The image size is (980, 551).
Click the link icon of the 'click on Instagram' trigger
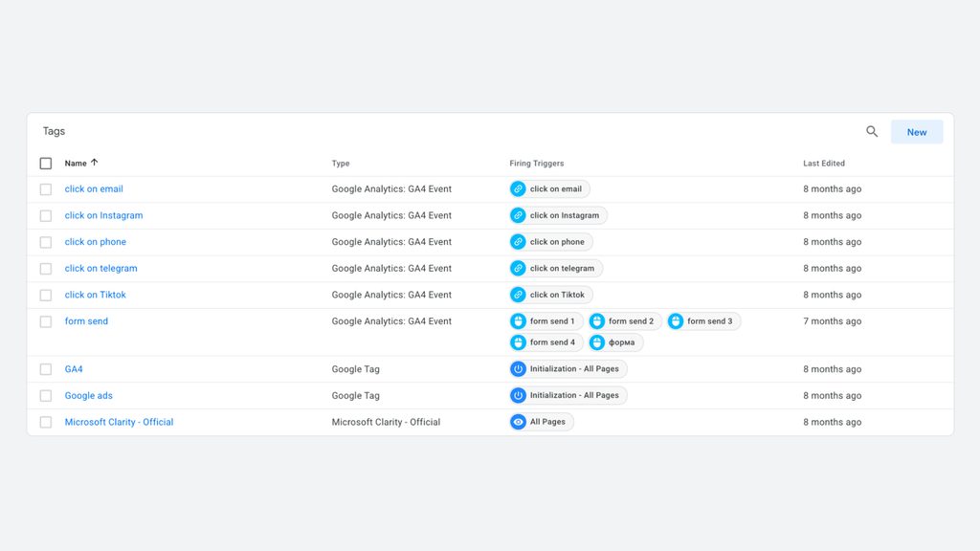(518, 215)
